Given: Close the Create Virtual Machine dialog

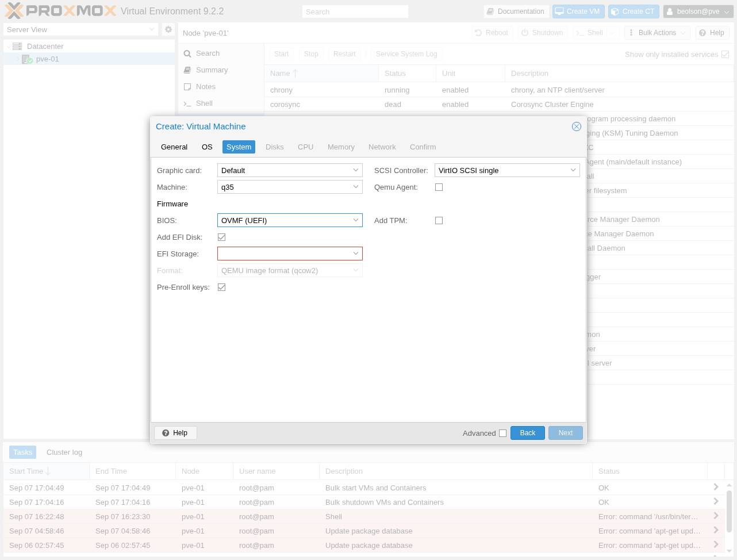Looking at the screenshot, I should click(x=577, y=126).
